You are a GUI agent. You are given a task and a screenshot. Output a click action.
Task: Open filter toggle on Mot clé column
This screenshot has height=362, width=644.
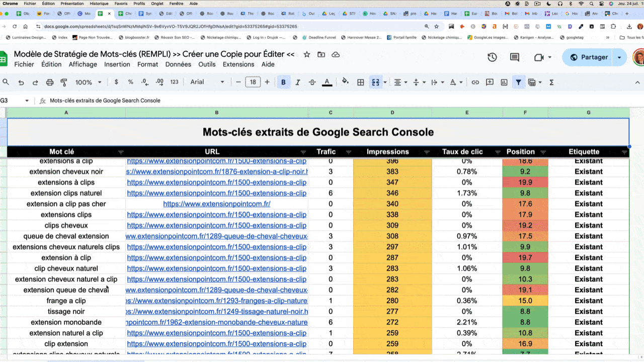pyautogui.click(x=121, y=152)
